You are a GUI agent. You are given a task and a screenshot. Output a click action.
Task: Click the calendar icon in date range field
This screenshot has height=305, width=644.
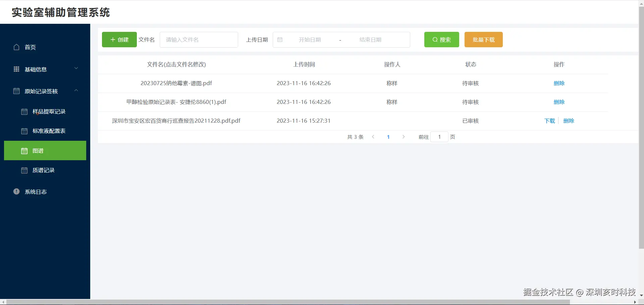pos(280,40)
